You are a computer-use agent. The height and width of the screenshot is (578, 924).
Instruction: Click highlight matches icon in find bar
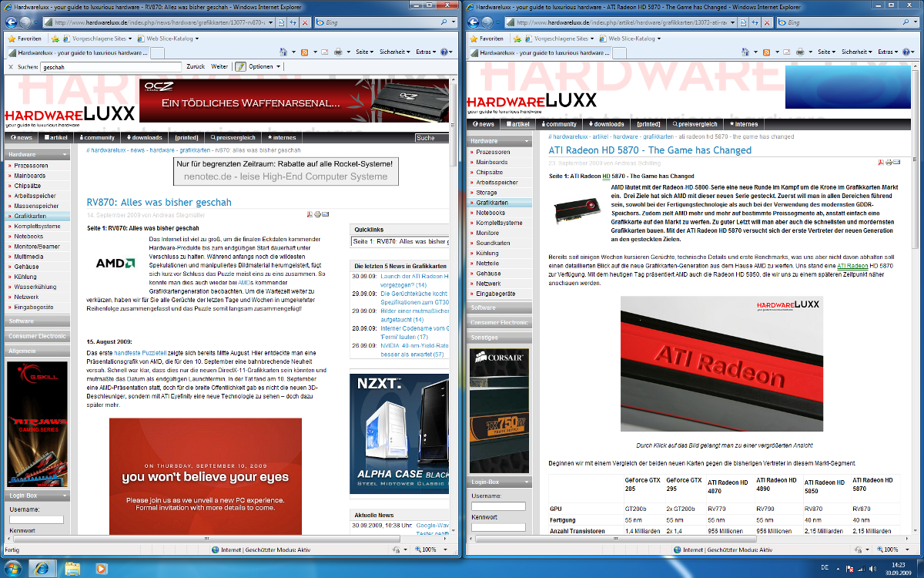tap(240, 66)
